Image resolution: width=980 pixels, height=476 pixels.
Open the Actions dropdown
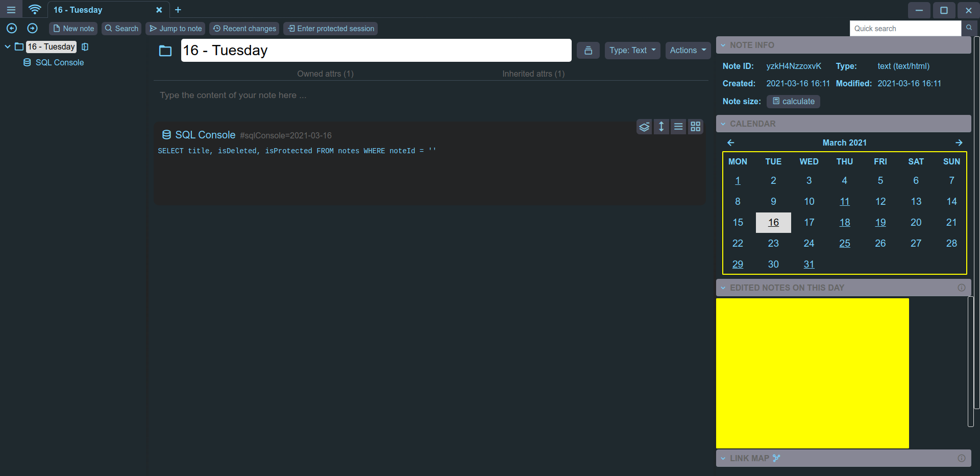(x=688, y=50)
